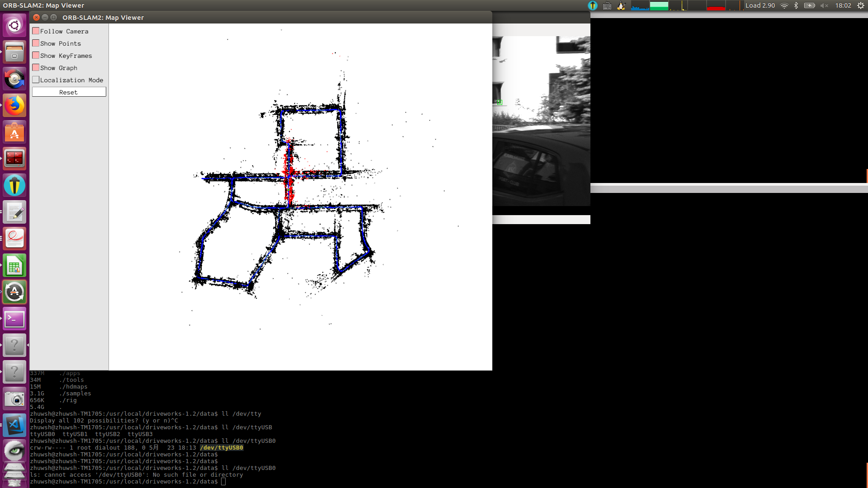
Task: Click the camera frame image view
Action: 541,121
